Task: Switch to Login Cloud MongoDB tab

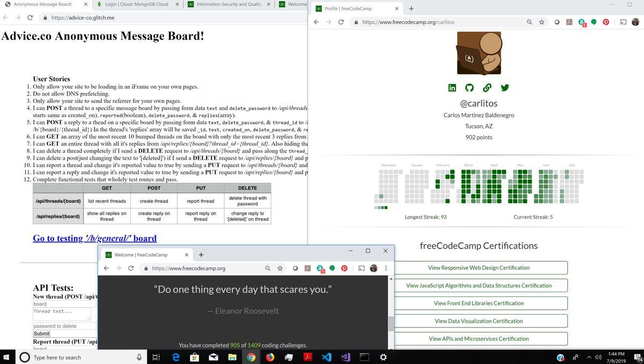Action: [137, 4]
